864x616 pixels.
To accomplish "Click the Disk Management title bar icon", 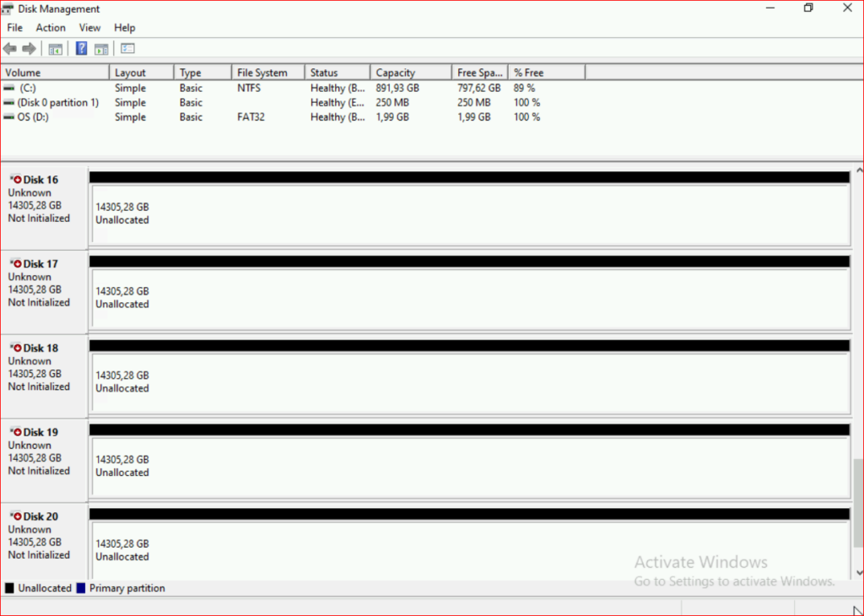I will 8,8.
